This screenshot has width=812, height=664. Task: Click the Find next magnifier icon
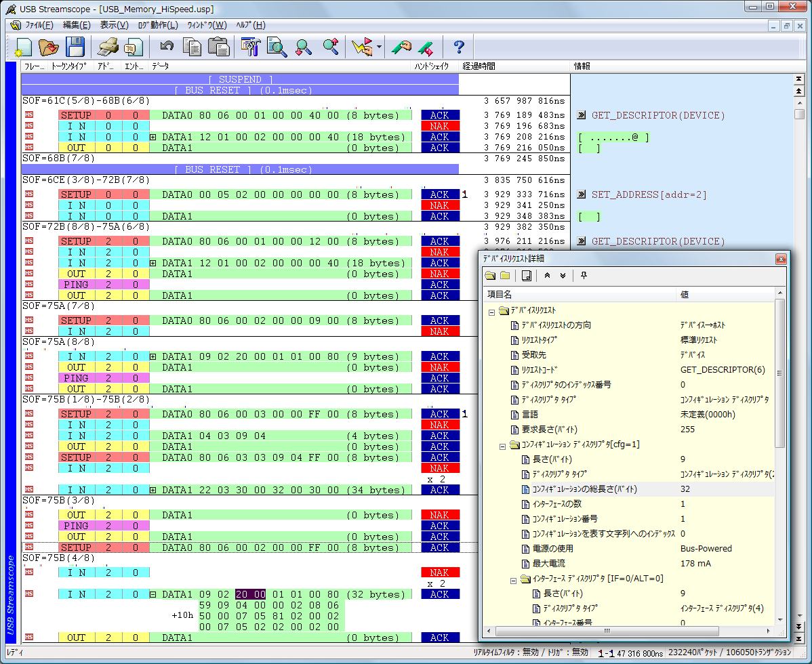[x=304, y=47]
